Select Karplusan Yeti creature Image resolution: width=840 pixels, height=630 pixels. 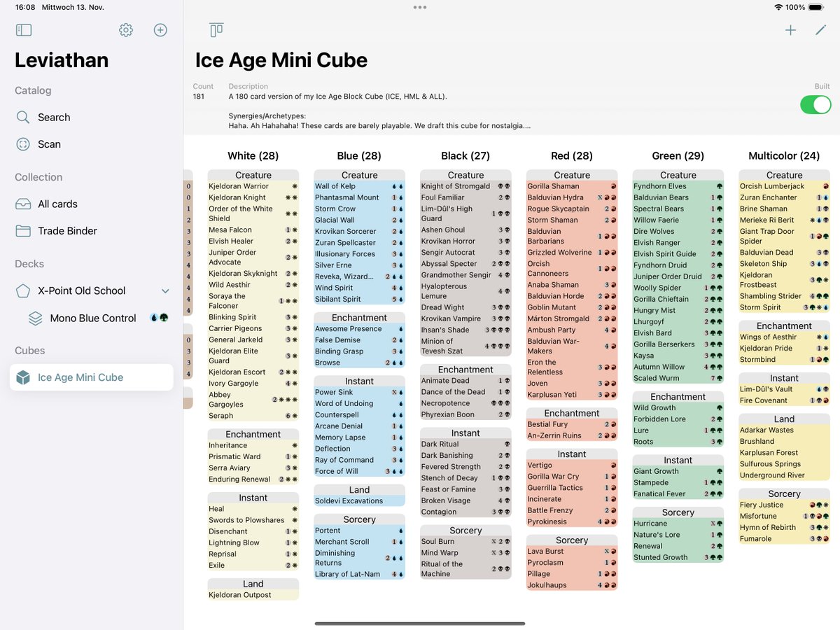[x=572, y=394]
